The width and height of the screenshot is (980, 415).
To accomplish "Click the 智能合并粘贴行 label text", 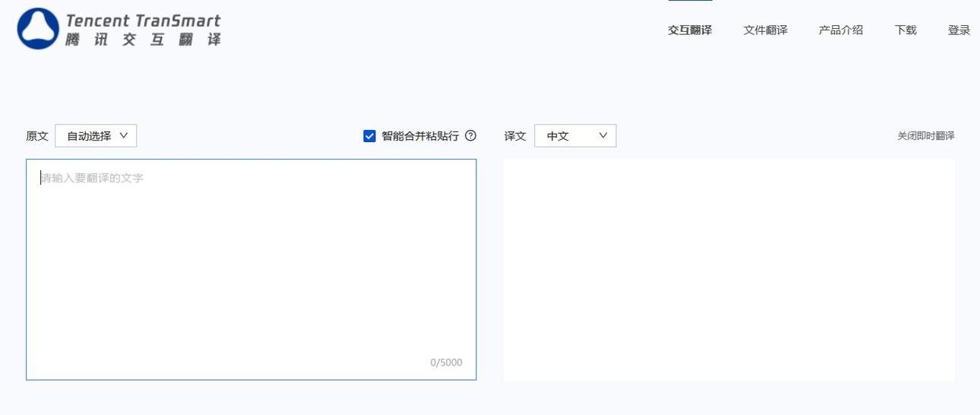I will pyautogui.click(x=420, y=136).
